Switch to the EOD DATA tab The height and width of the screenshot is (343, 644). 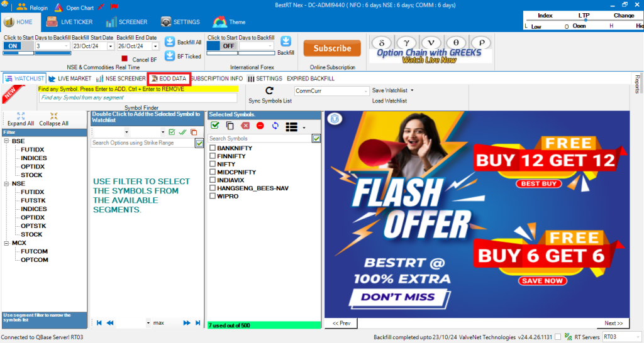pyautogui.click(x=169, y=79)
